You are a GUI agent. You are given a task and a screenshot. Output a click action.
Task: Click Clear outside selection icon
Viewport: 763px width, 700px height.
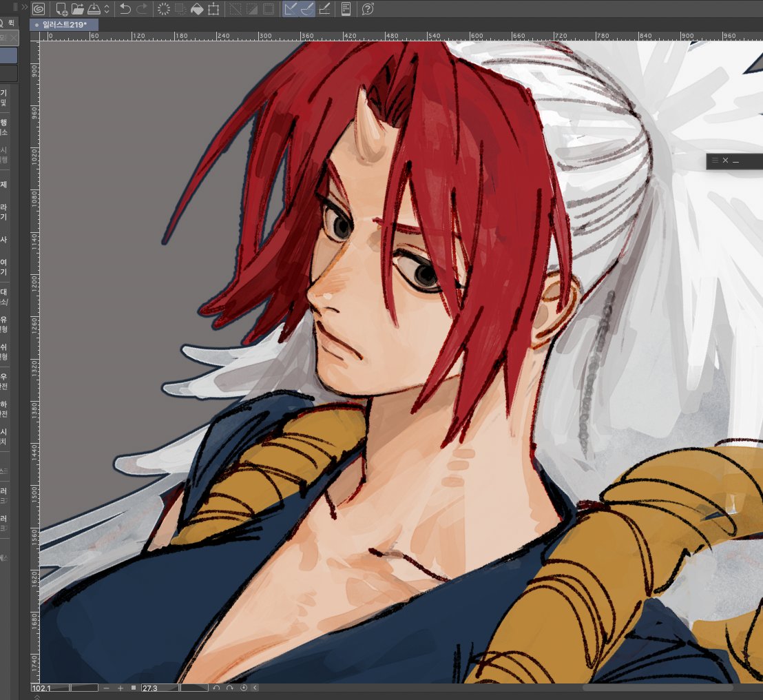pos(180,9)
